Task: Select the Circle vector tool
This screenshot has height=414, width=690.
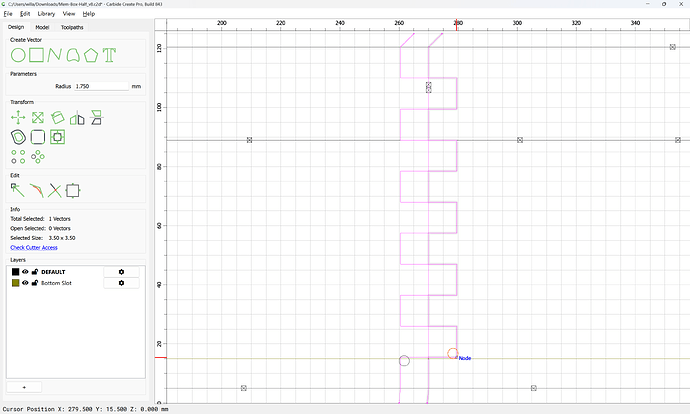Action: 18,55
